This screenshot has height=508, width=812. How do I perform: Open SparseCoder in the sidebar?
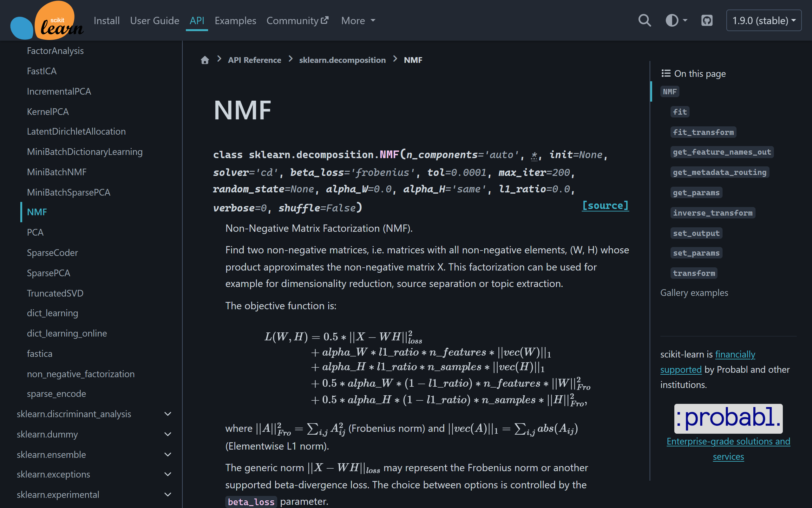click(x=52, y=253)
